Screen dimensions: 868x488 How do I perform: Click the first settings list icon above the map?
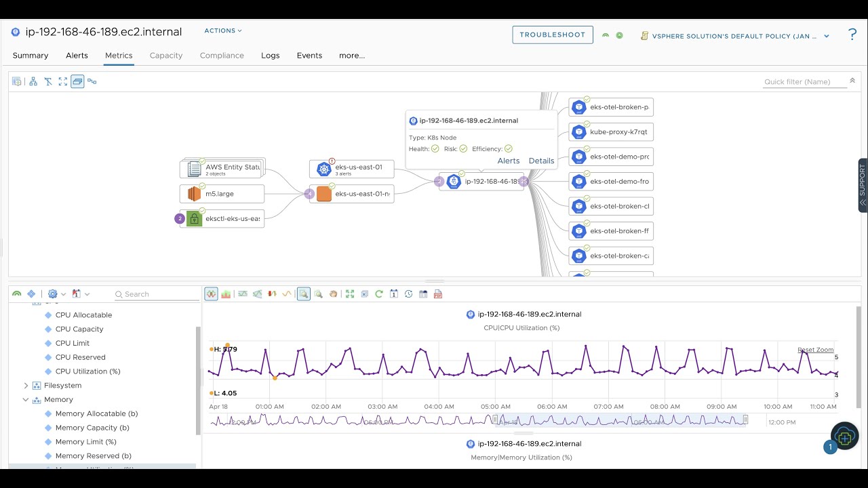tap(17, 81)
